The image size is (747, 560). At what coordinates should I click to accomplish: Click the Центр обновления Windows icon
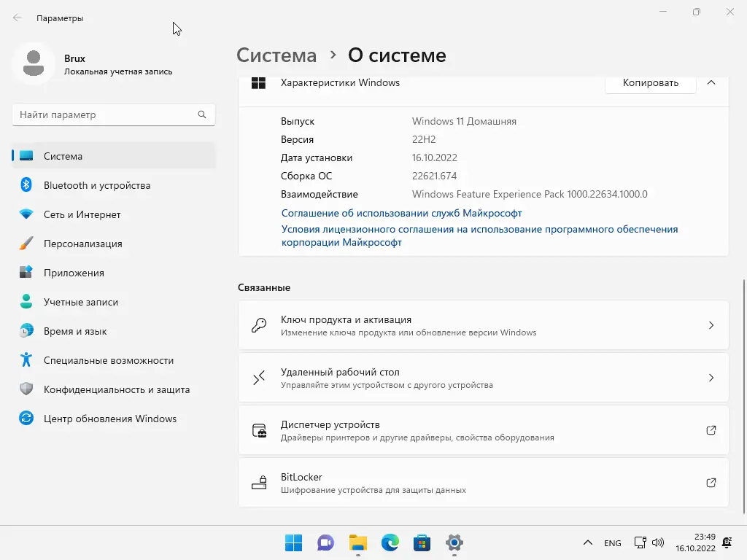point(26,419)
